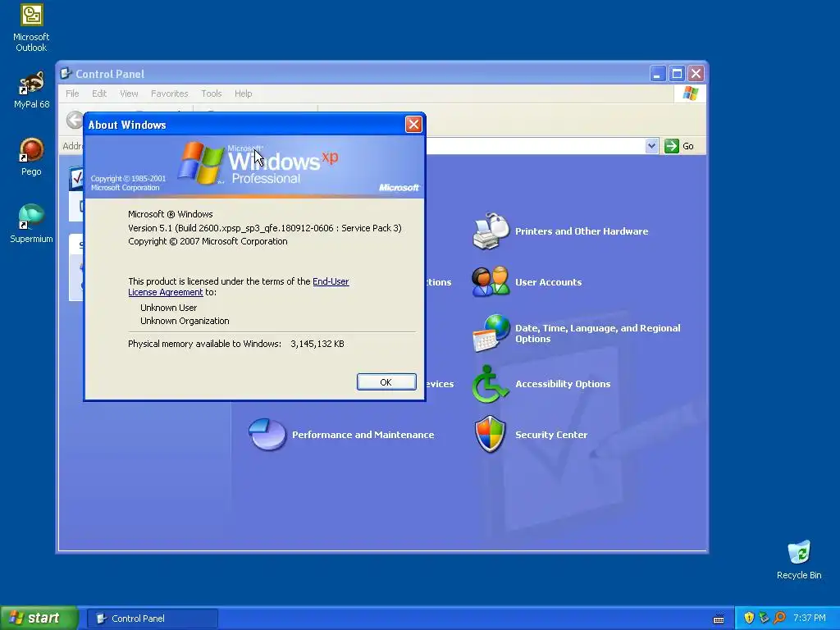Click the Performance and Maintenance text link
The width and height of the screenshot is (840, 630).
coord(363,435)
